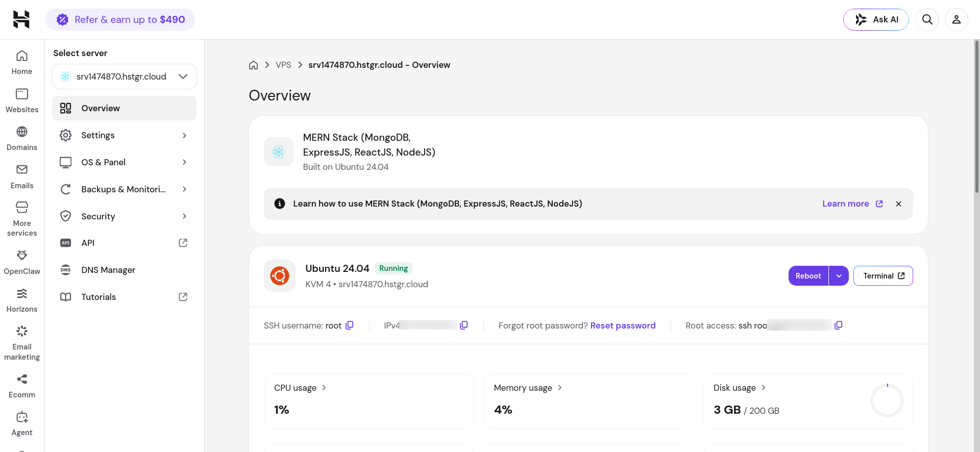The width and height of the screenshot is (980, 452).
Task: Click the Hostinger logo icon
Action: click(x=21, y=19)
